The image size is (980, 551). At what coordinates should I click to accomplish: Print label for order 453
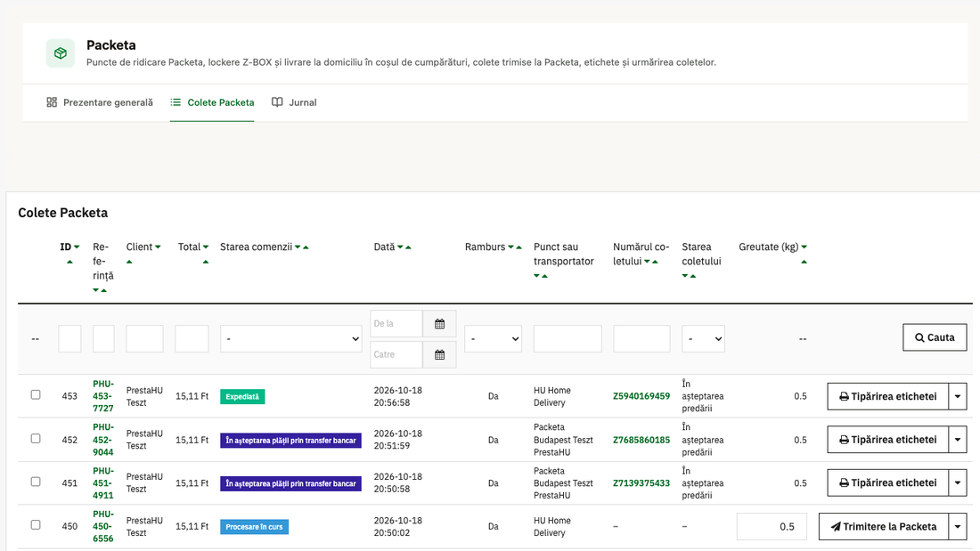click(x=887, y=397)
